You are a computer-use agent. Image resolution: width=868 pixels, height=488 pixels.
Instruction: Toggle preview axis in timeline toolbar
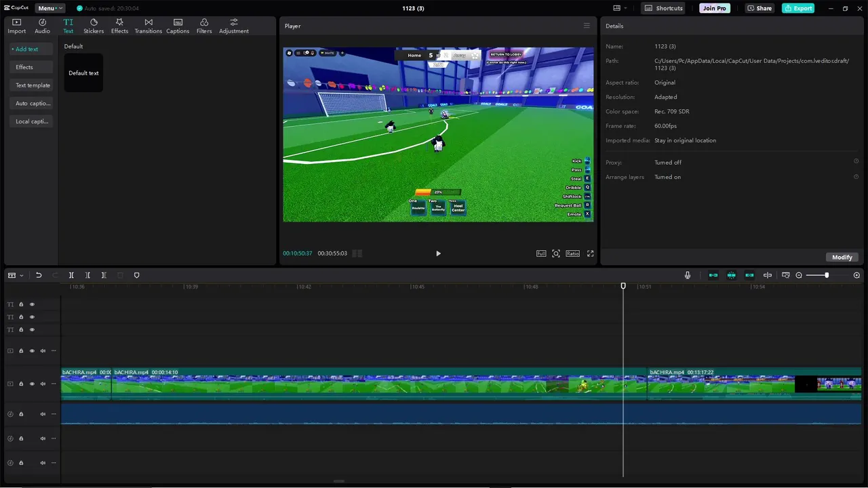coord(768,275)
